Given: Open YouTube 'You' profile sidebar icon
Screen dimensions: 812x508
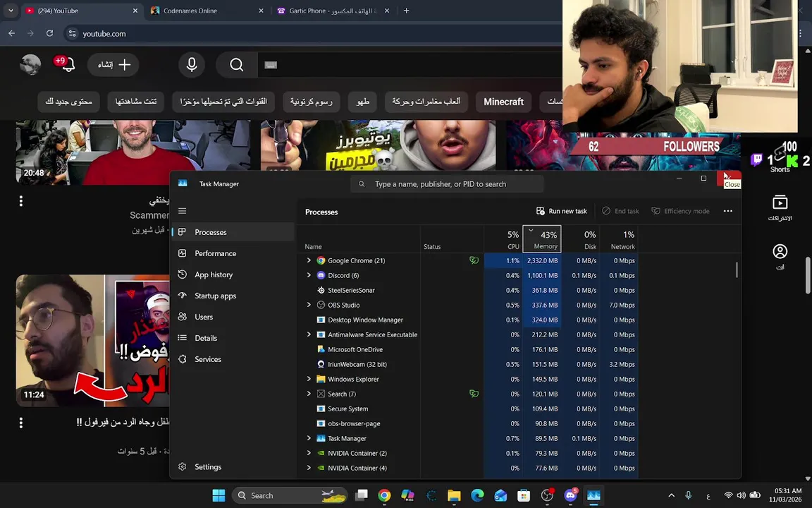Looking at the screenshot, I should 780,257.
